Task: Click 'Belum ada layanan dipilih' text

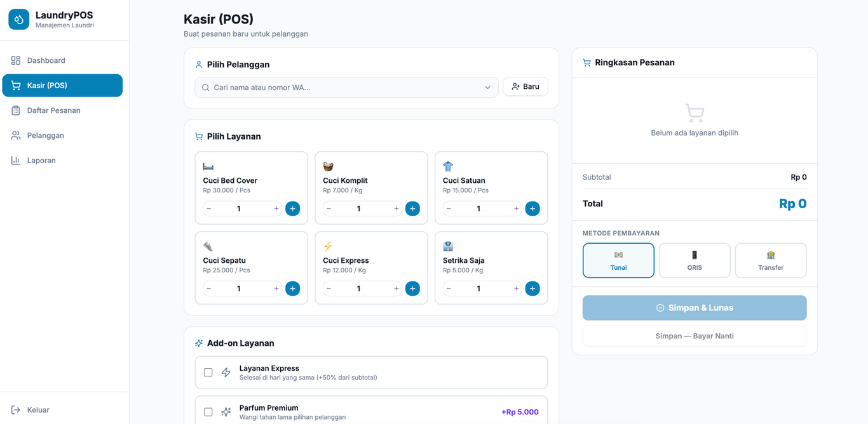Action: pos(695,133)
